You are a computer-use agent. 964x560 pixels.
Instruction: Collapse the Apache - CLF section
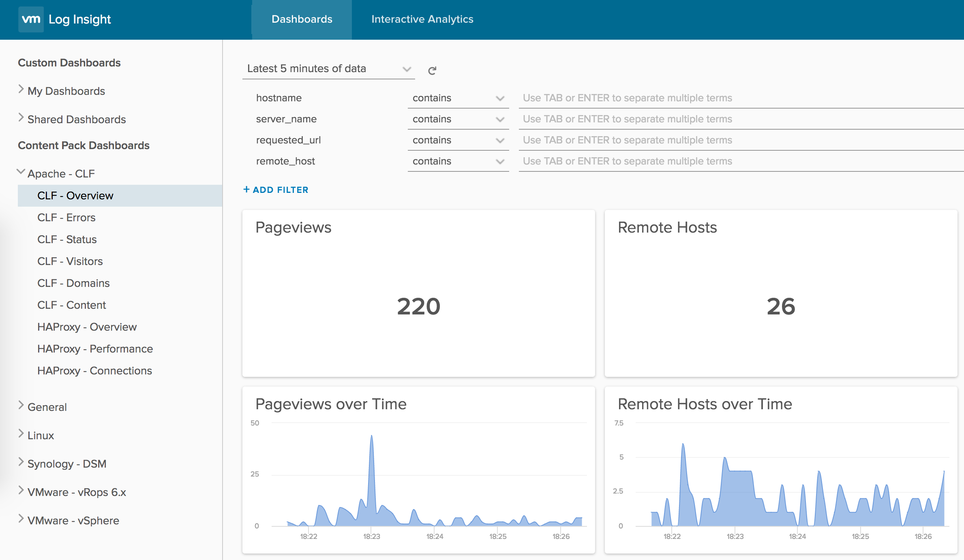[x=21, y=172]
